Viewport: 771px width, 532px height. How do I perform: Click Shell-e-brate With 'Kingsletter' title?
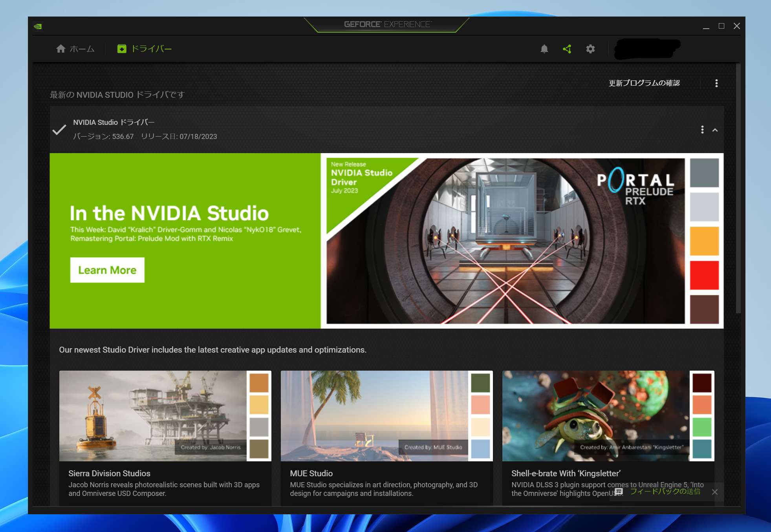point(566,473)
